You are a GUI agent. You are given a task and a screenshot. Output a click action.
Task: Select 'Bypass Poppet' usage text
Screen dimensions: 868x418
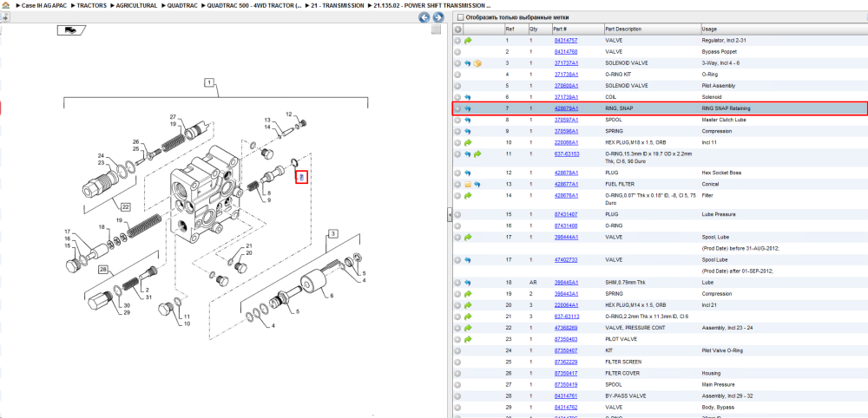click(717, 52)
